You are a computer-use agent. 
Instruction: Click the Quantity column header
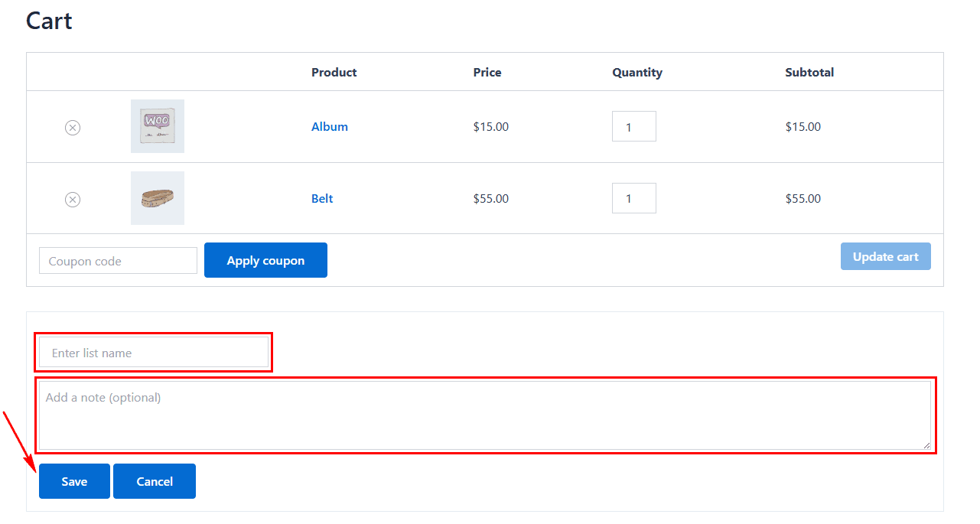point(637,73)
